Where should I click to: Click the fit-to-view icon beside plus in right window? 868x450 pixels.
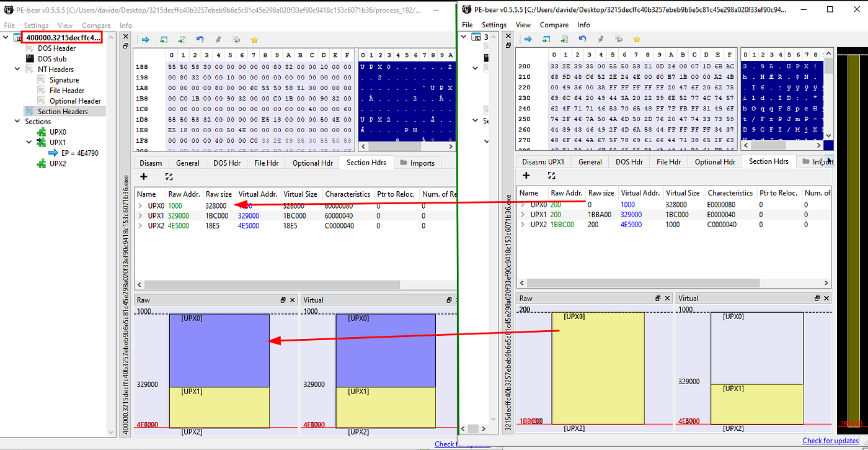tap(551, 176)
